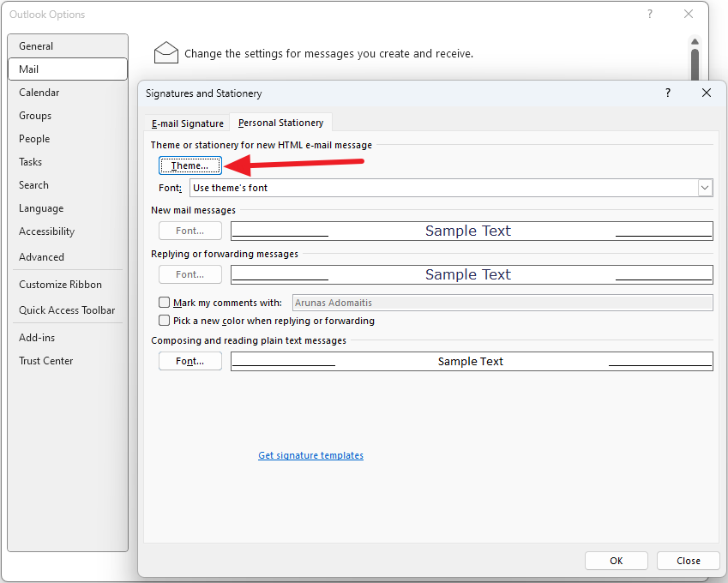The height and width of the screenshot is (583, 728).
Task: Switch to the E-mail Signature tab
Action: pos(186,123)
